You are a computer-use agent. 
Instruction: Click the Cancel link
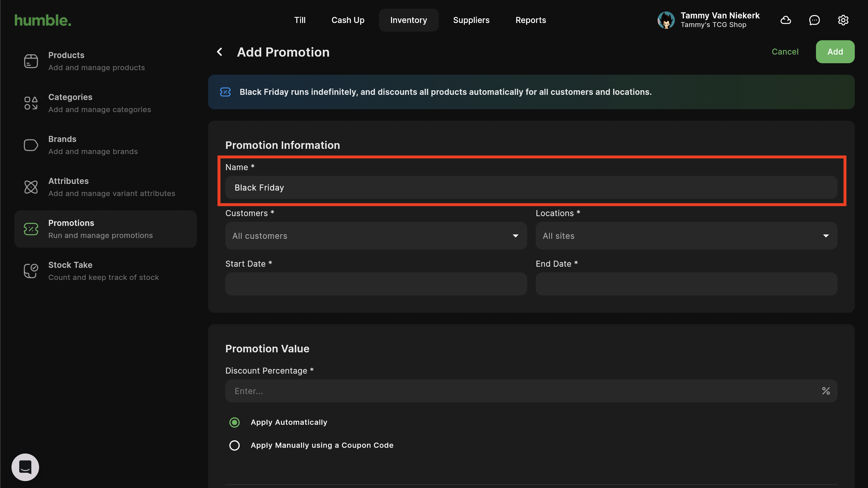pyautogui.click(x=785, y=52)
